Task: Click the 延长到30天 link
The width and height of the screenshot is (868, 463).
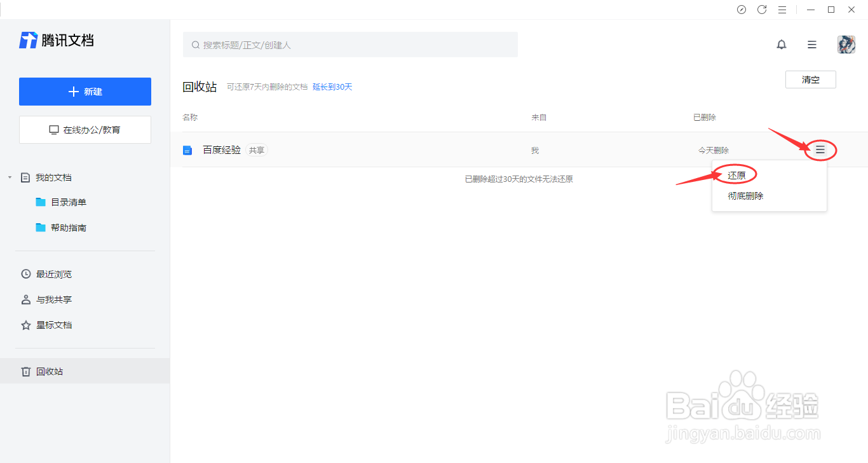Action: point(332,86)
